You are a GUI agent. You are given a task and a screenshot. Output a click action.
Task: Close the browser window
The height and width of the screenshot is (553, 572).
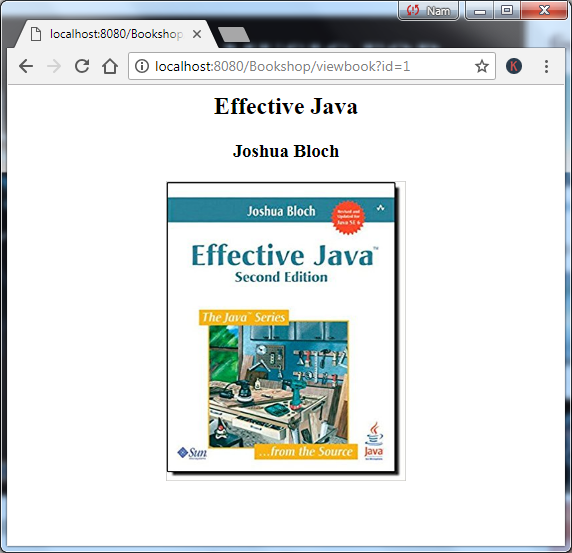(544, 10)
